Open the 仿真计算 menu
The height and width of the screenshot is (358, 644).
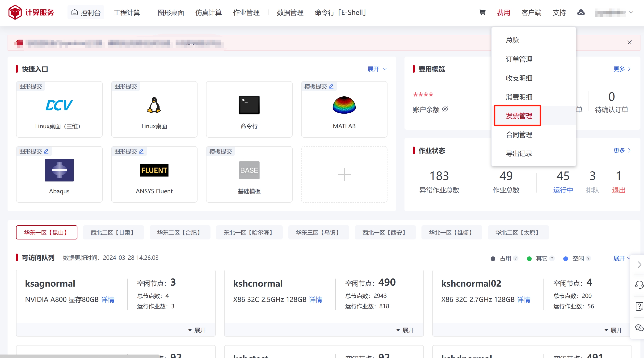209,12
